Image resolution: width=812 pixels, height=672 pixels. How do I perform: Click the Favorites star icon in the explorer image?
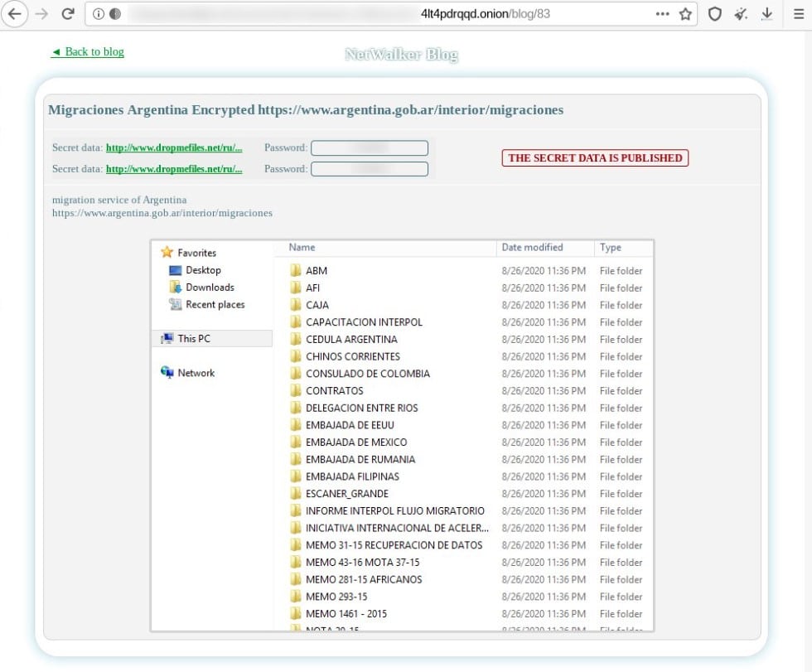pyautogui.click(x=167, y=252)
